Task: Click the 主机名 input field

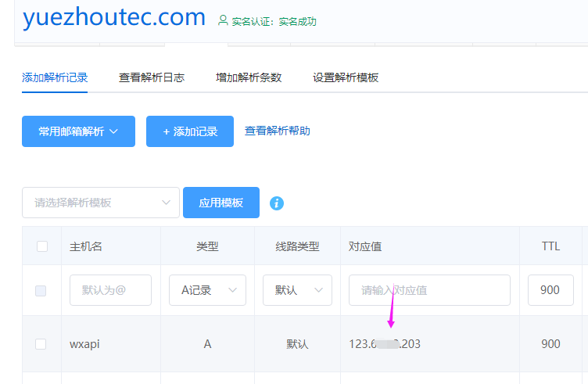Action: (x=110, y=290)
